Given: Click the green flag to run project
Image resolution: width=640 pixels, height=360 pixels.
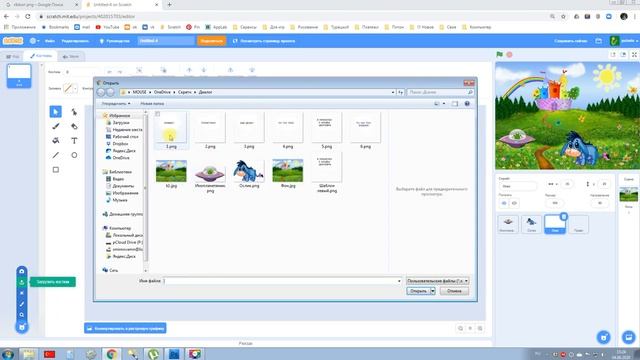Looking at the screenshot, I should tap(500, 54).
